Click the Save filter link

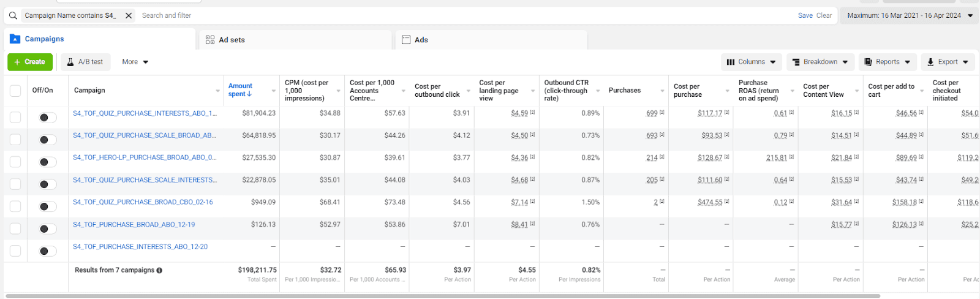pyautogui.click(x=805, y=16)
